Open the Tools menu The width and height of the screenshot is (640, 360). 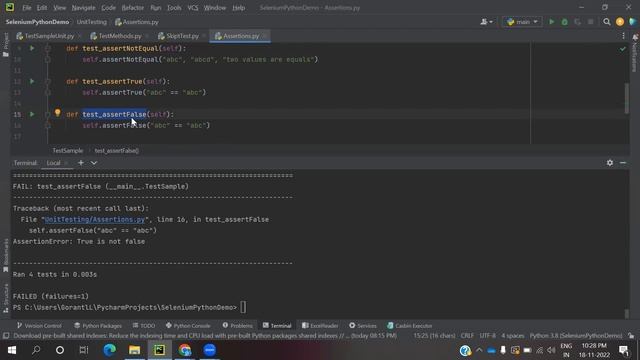174,8
